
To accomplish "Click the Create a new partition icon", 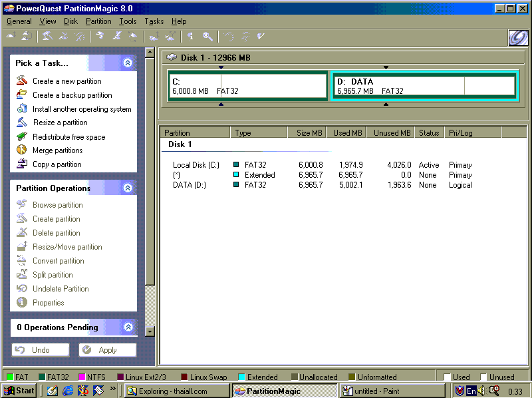I will (x=21, y=81).
